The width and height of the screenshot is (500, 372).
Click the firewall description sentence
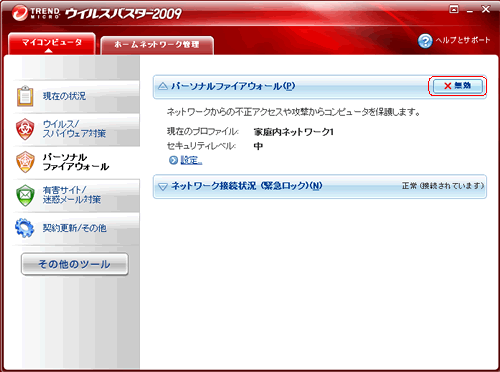pos(293,112)
